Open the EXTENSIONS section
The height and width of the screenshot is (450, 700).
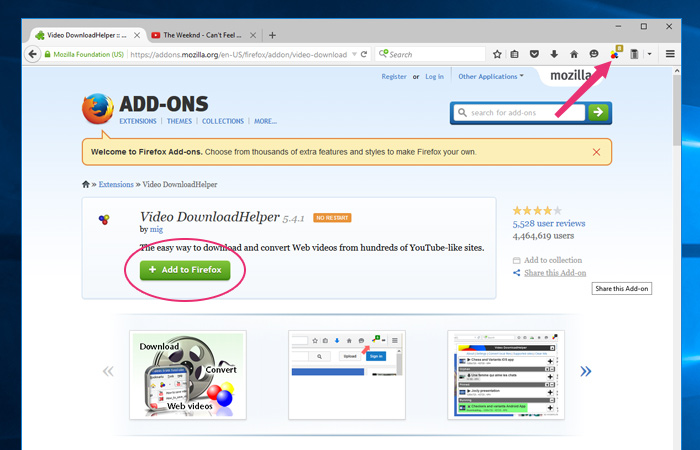pos(138,121)
